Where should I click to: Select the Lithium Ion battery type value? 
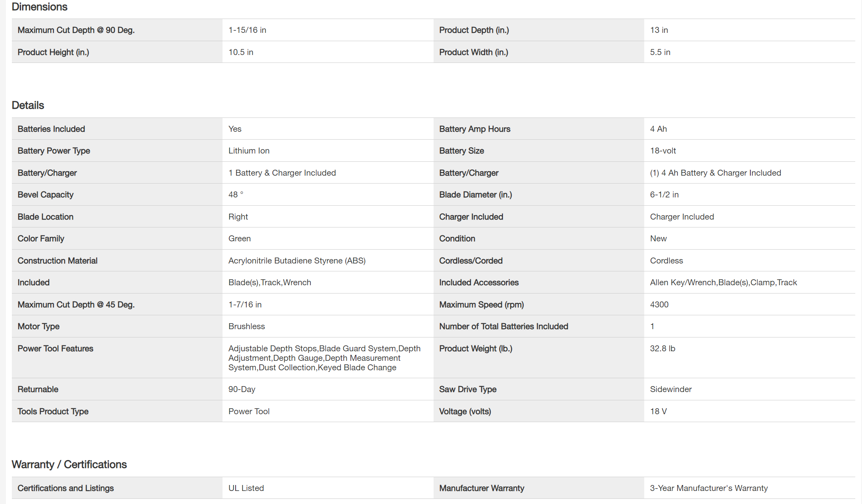pos(249,151)
